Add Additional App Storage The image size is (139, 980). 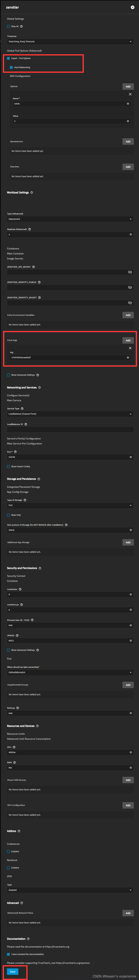point(128,542)
